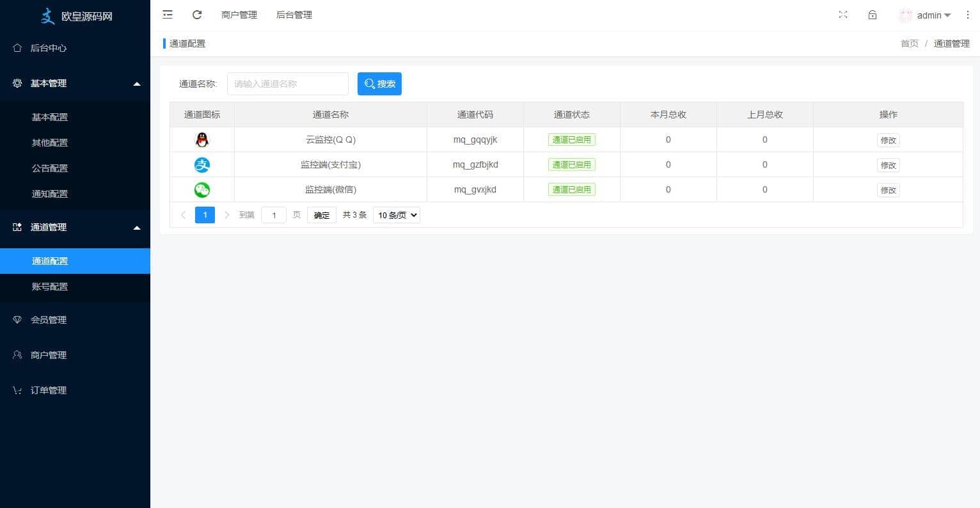Open the 后台管理 top menu tab
Viewport: 980px width, 508px height.
[294, 15]
